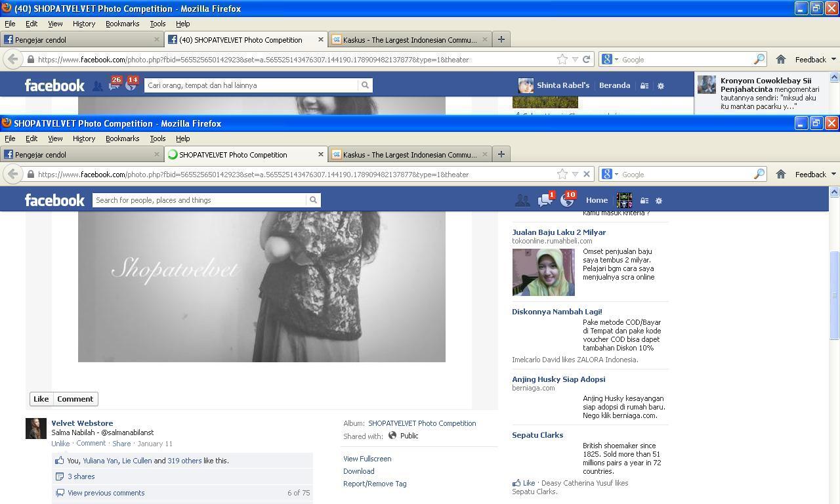This screenshot has height=504, width=840.
Task: Open Velvet Webstore page link
Action: pyautogui.click(x=82, y=423)
